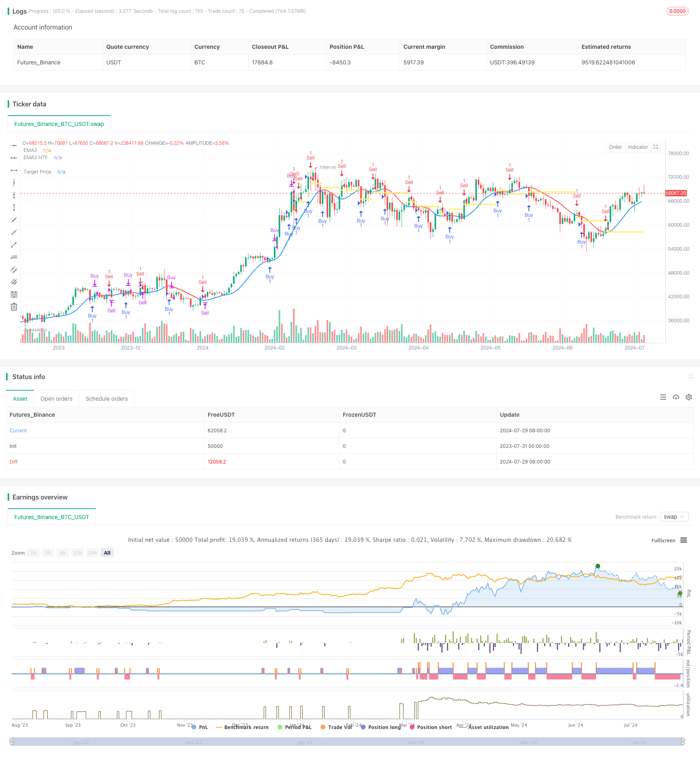
Task: Click the Current row link in Asset table
Action: [18, 430]
